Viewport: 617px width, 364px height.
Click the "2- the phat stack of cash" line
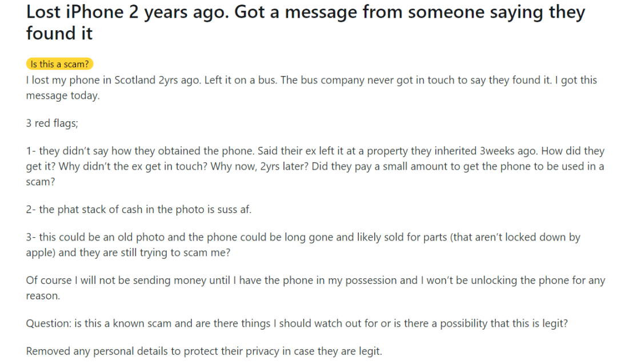point(138,209)
